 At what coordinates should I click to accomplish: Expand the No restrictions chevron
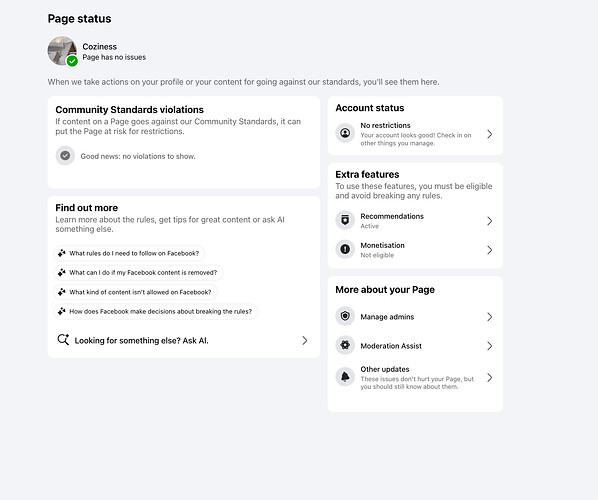click(x=490, y=134)
